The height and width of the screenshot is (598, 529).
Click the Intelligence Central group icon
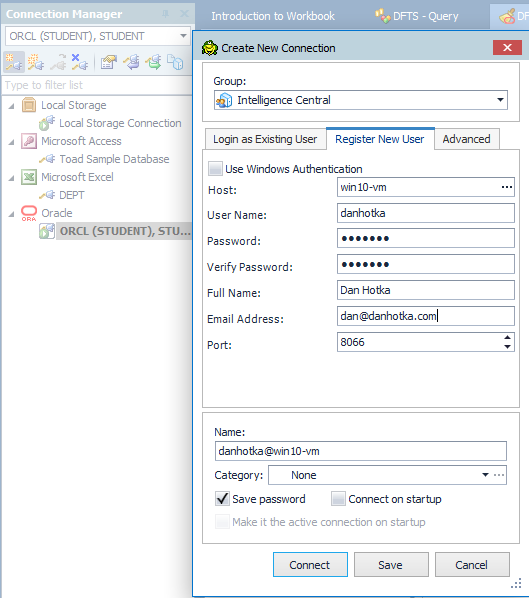[224, 100]
